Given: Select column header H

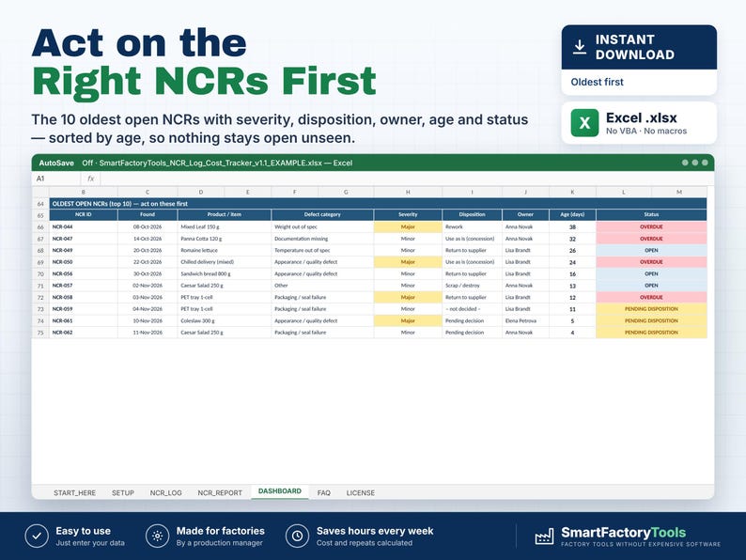Looking at the screenshot, I should pos(408,193).
